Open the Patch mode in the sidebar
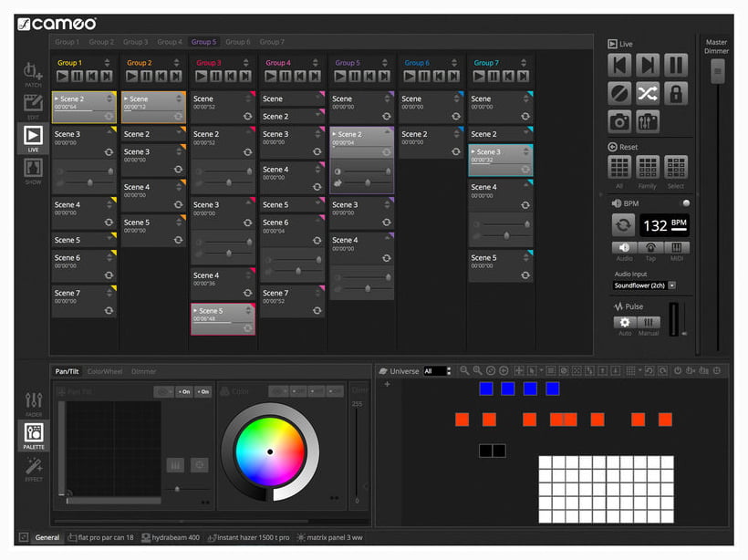This screenshot has width=748, height=560. (33, 73)
